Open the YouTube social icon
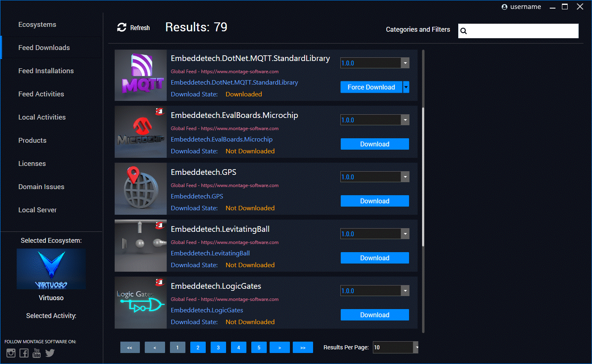The width and height of the screenshot is (592, 364). 37,353
